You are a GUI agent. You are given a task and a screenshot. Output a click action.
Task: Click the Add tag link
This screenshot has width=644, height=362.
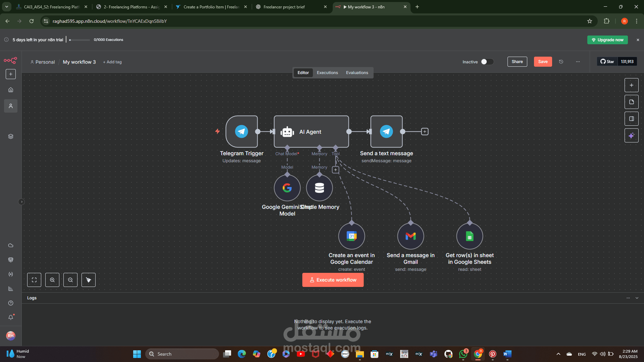112,62
